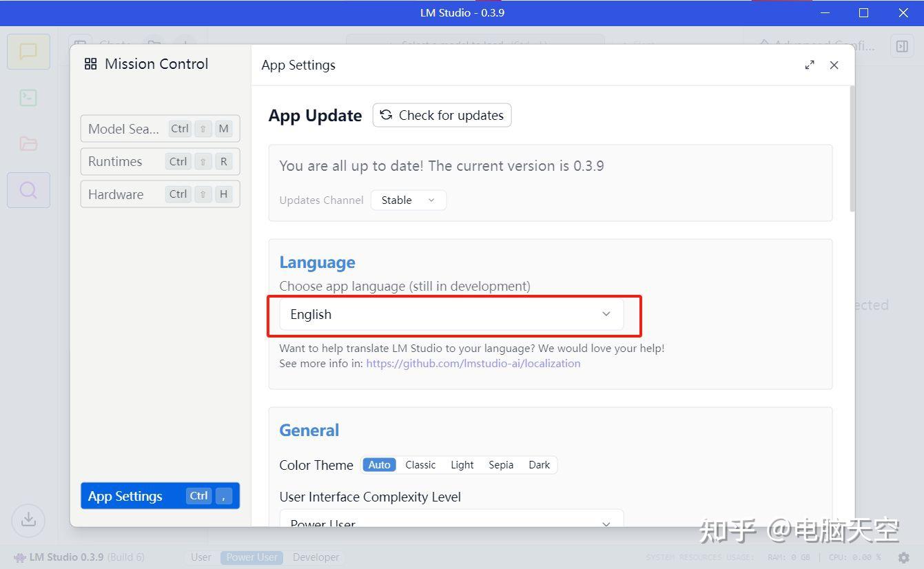This screenshot has height=569, width=924.
Task: Click the App Update heading
Action: 316,116
